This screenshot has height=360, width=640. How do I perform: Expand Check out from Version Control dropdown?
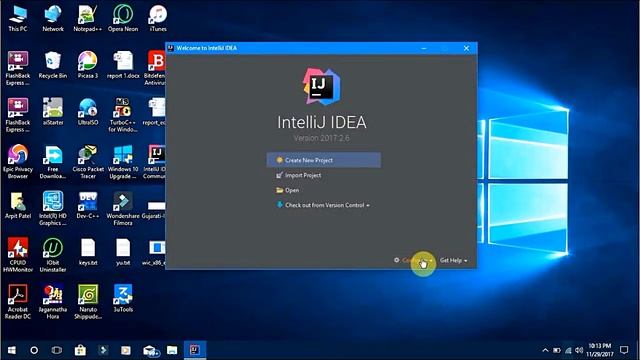pos(323,205)
